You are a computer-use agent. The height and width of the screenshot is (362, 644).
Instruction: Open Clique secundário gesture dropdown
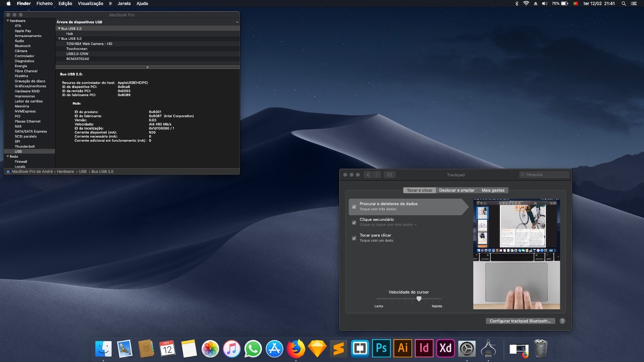(x=388, y=225)
